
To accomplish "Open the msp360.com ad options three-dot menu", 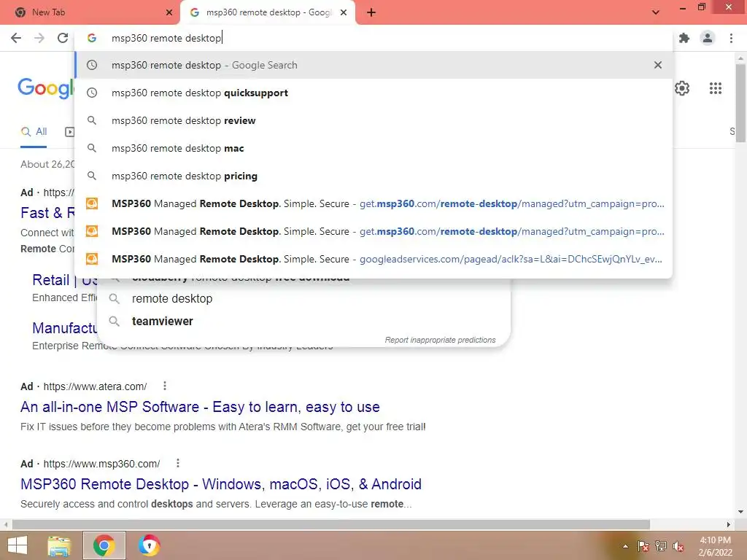I will click(x=178, y=463).
